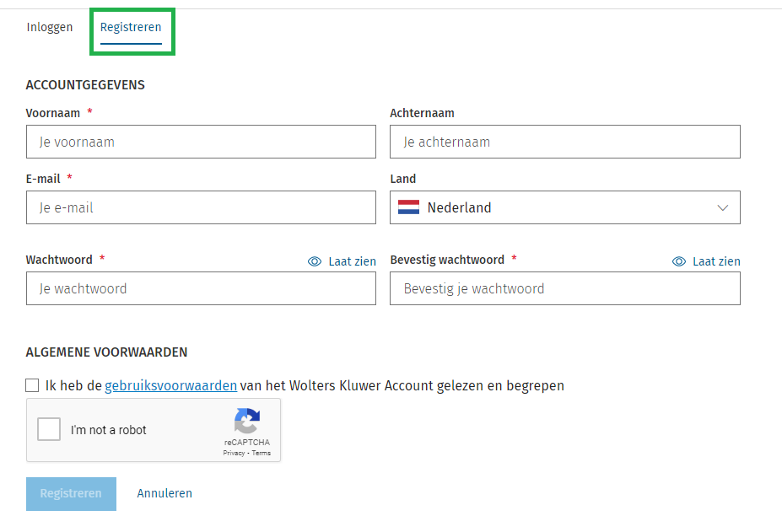Switch to the Inloggen tab
The image size is (782, 532).
click(x=50, y=27)
